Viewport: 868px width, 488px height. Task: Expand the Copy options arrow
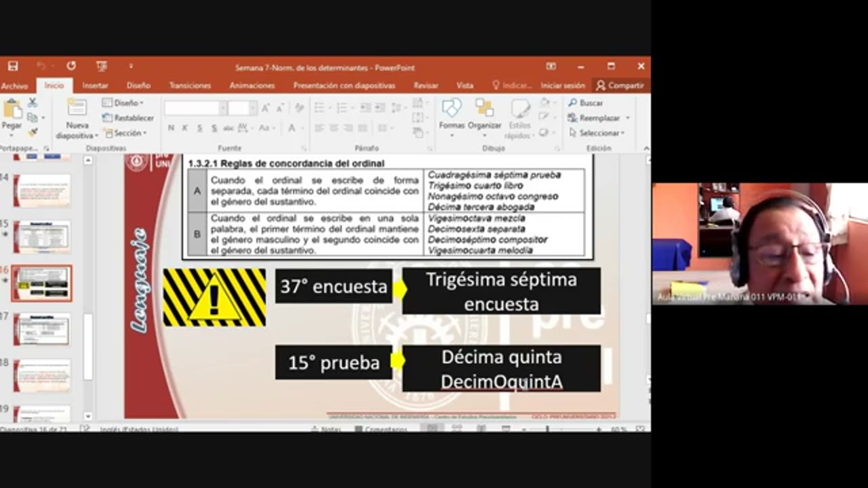pyautogui.click(x=43, y=118)
